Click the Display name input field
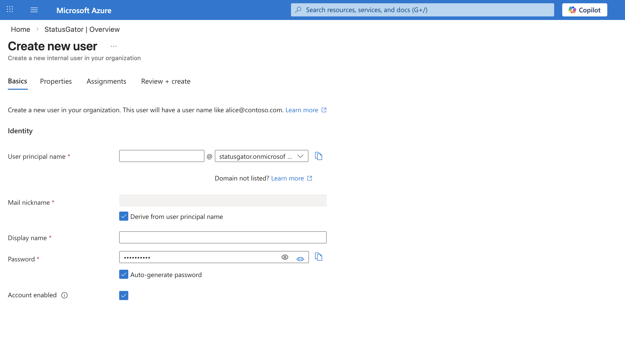 [223, 237]
